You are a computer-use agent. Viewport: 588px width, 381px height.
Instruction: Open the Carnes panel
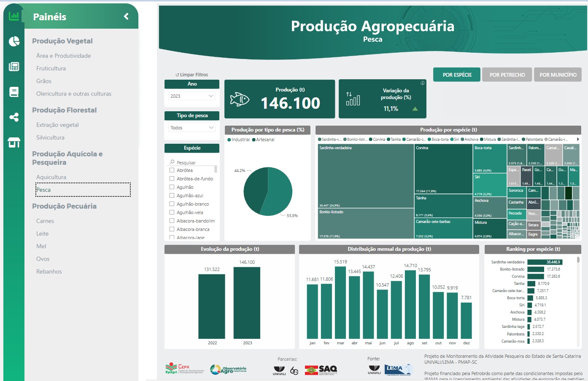[45, 221]
